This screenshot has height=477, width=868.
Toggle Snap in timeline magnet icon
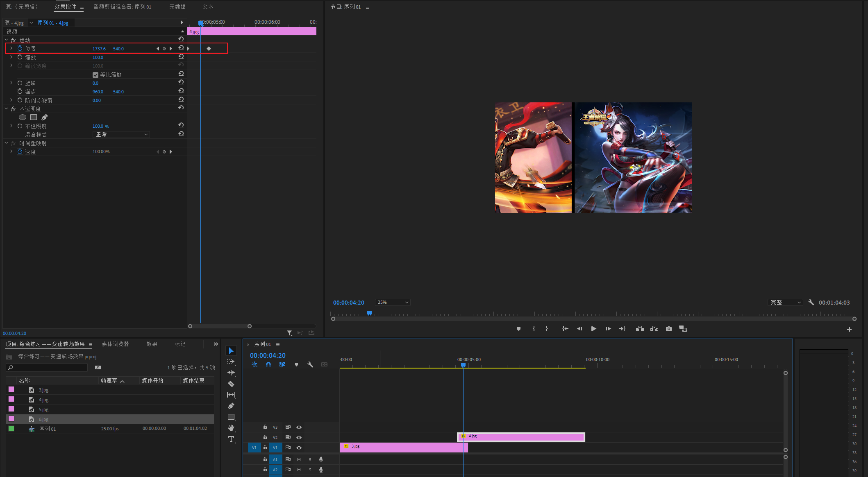click(268, 364)
